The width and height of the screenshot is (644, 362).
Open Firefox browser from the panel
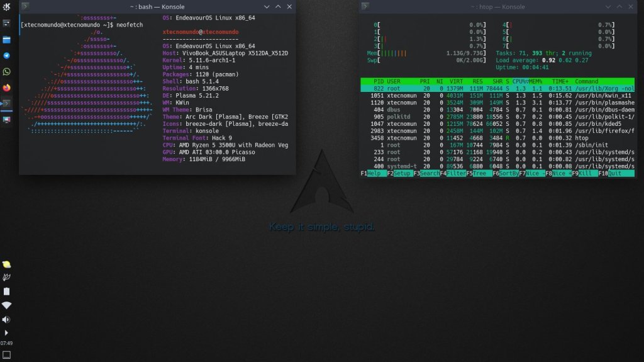coord(7,87)
